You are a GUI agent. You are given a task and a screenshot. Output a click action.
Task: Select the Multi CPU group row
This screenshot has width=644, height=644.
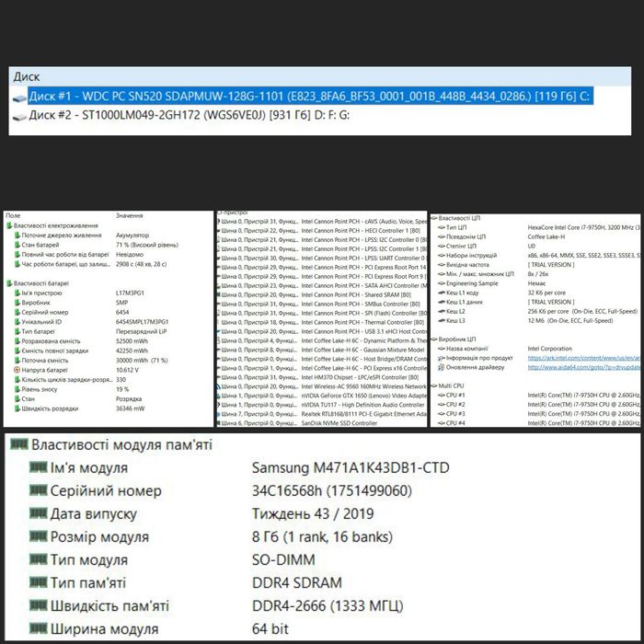coord(448,386)
